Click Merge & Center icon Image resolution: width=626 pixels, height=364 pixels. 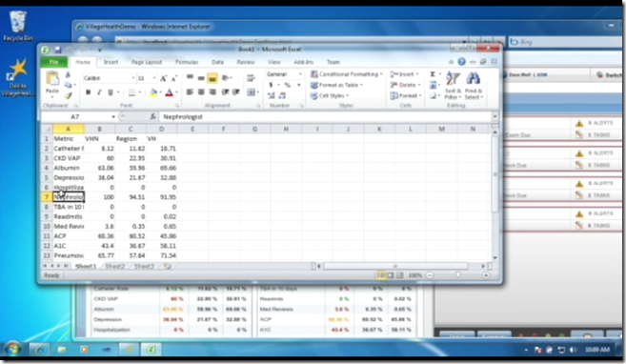coord(251,92)
